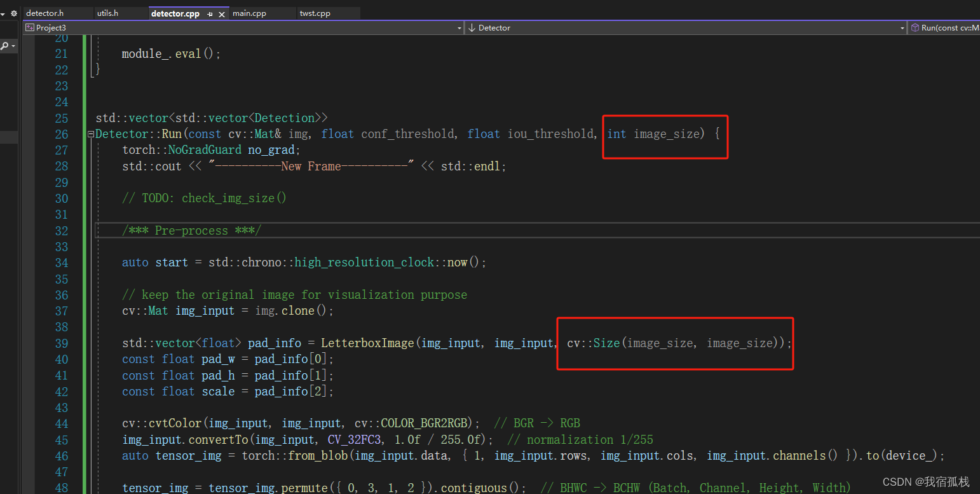Click the "/*** Pre-process ***/" comment
This screenshot has height=494, width=980.
[191, 231]
